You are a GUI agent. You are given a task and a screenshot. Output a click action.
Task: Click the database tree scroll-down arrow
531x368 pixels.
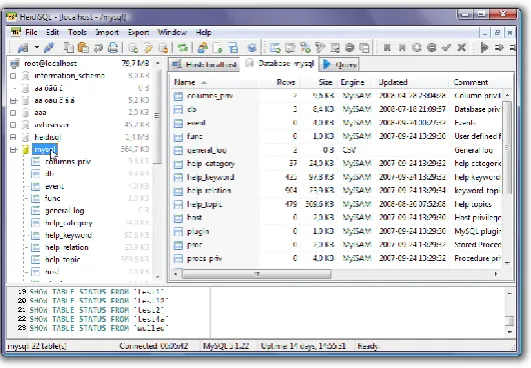click(158, 277)
